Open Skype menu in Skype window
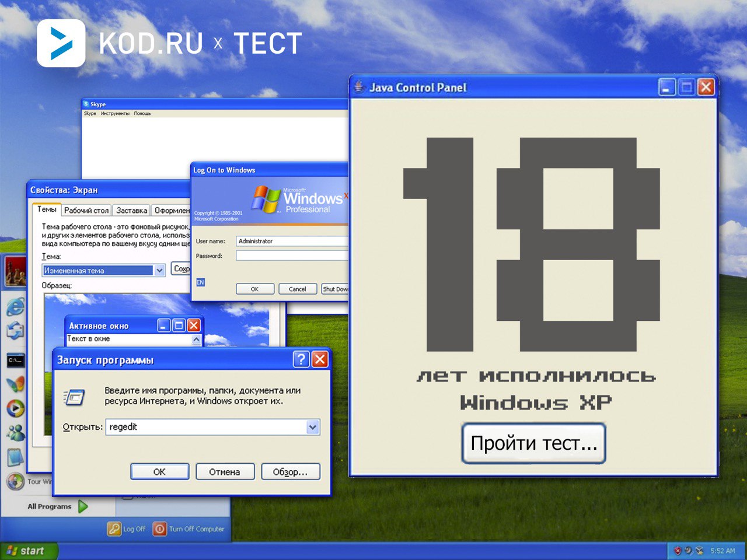The height and width of the screenshot is (560, 747). (90, 114)
